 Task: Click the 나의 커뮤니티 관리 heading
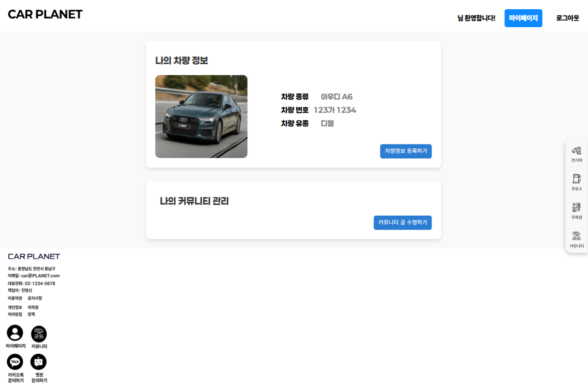tap(194, 201)
